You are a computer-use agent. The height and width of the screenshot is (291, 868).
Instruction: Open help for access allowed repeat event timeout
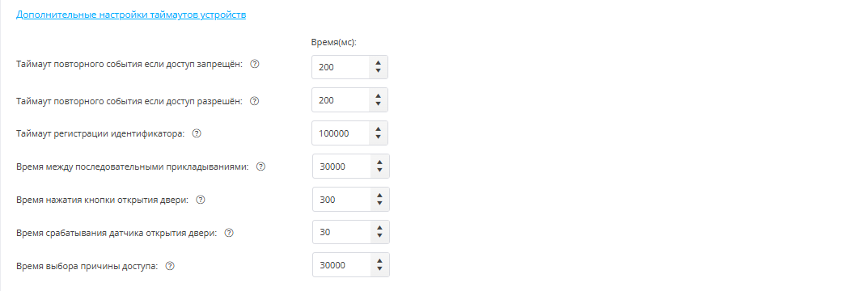click(255, 101)
